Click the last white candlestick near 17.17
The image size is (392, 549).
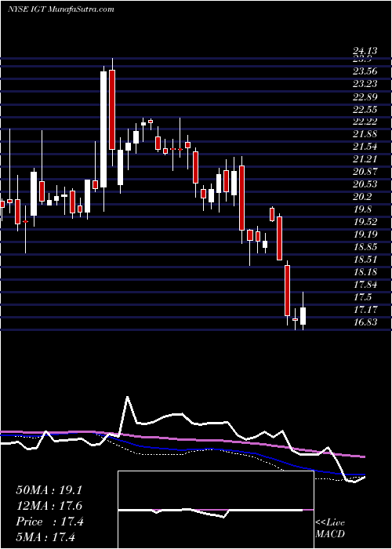pyautogui.click(x=303, y=316)
